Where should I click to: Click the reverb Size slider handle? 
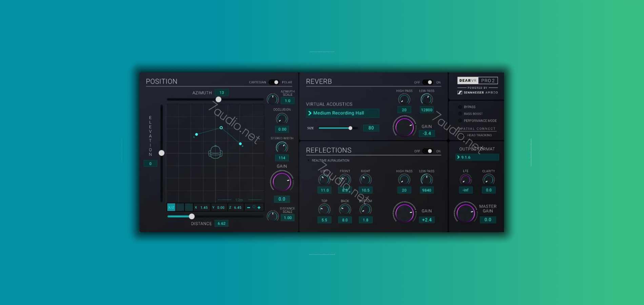350,128
